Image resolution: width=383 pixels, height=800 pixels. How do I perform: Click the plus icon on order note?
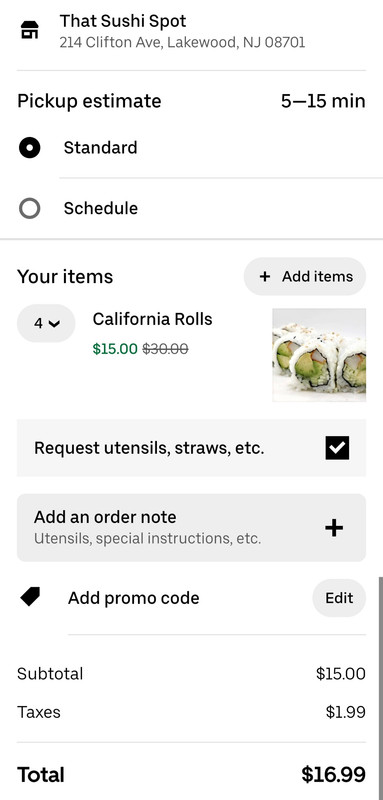(334, 528)
